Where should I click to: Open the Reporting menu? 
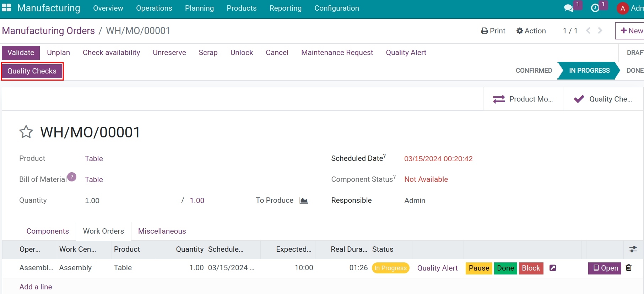(285, 8)
